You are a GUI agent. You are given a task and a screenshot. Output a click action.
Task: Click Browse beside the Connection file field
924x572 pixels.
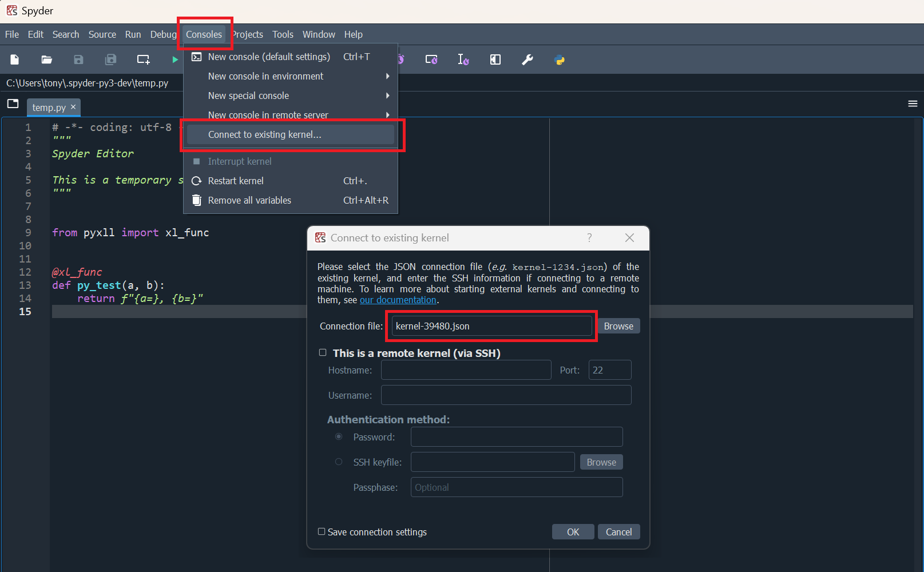618,326
